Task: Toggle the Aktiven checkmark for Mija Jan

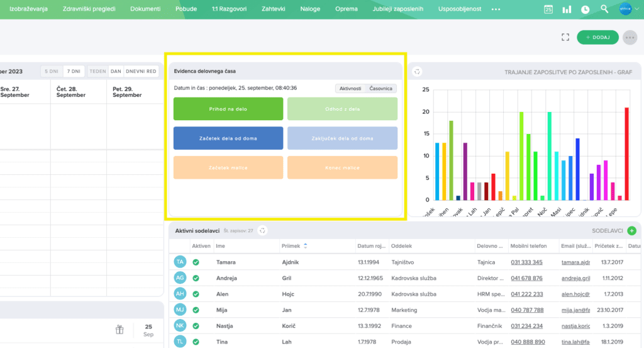Action: [196, 310]
